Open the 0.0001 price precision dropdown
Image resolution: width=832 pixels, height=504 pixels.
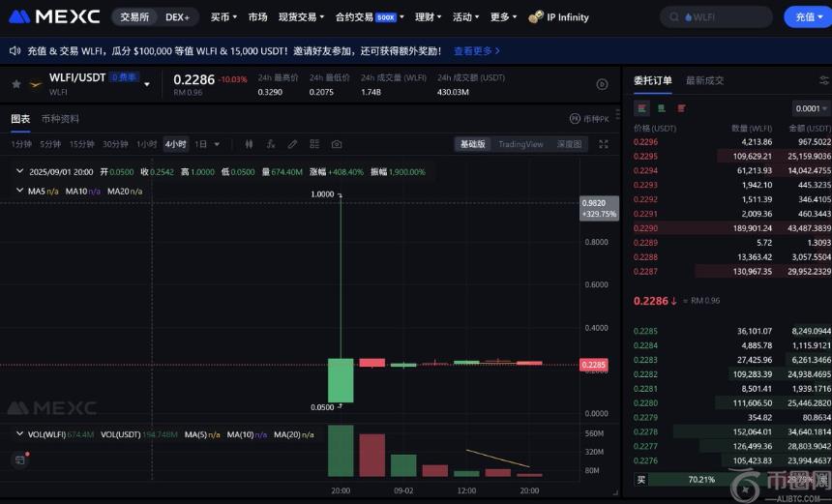[x=811, y=108]
